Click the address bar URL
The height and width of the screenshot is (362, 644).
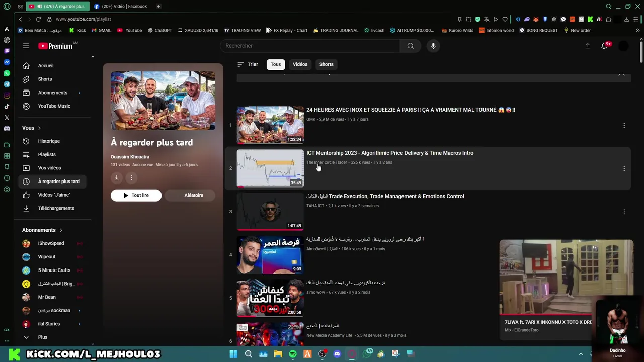(84, 19)
